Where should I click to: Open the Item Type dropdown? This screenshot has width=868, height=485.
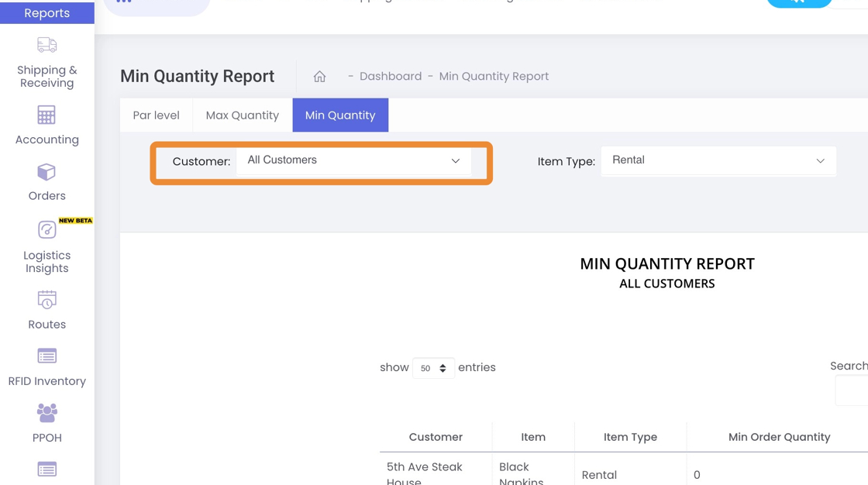(718, 161)
